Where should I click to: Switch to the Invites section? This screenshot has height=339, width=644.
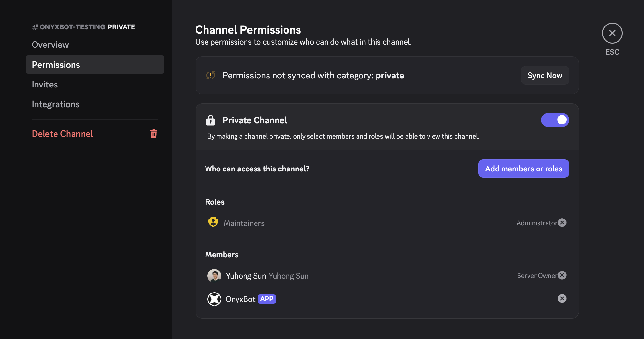pos(45,84)
